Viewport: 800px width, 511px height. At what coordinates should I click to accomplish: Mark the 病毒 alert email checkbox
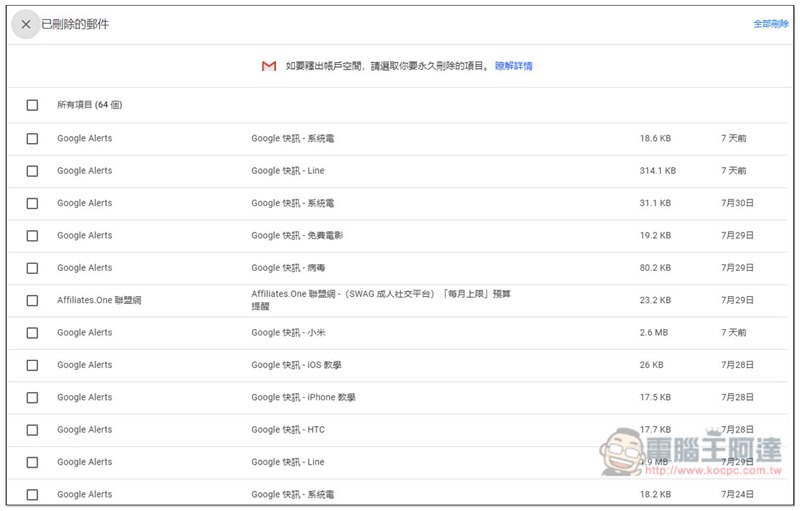click(x=32, y=268)
